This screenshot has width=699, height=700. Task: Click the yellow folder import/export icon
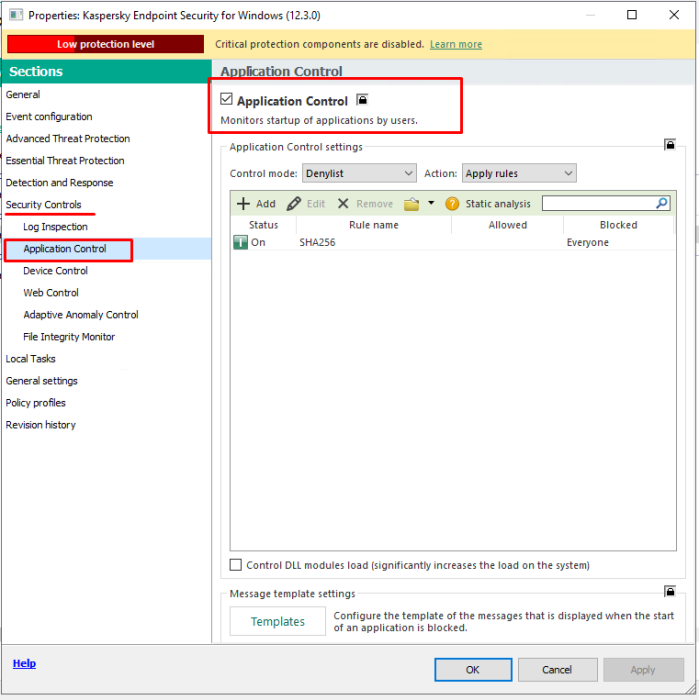pyautogui.click(x=411, y=204)
